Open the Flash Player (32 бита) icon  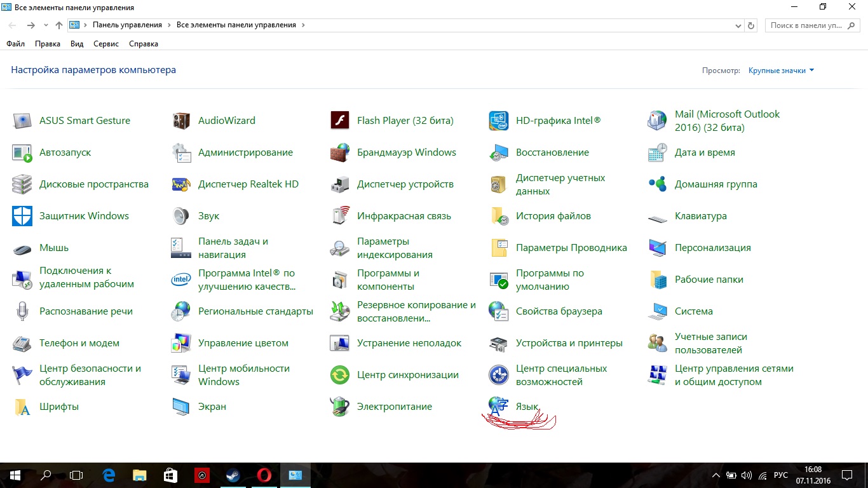pos(340,121)
